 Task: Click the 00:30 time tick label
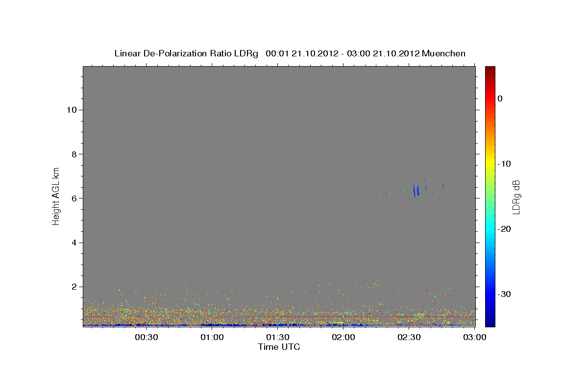point(146,337)
